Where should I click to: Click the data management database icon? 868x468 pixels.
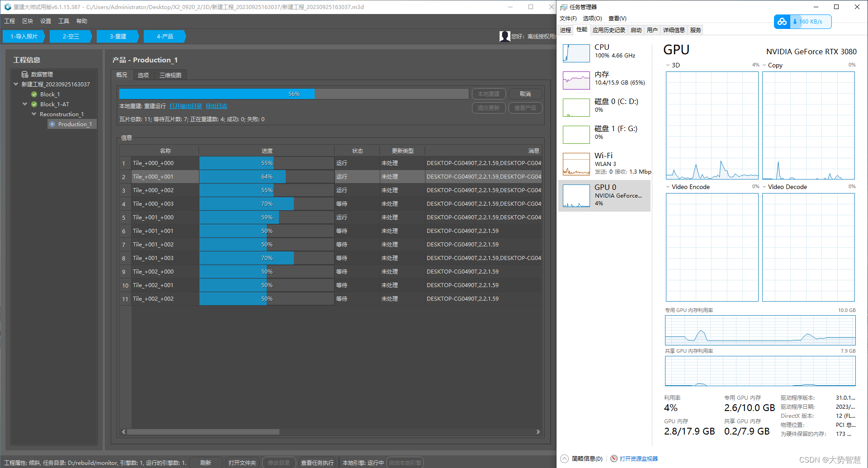click(25, 74)
